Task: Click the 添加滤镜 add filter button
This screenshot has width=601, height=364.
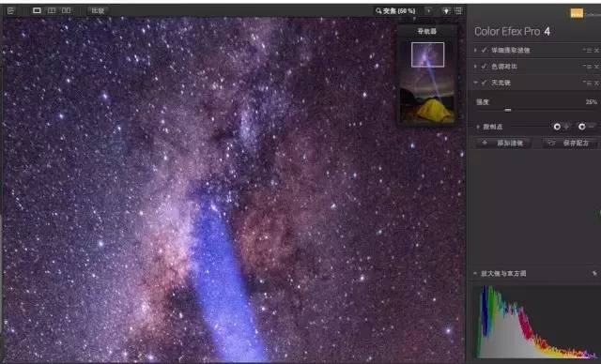Action: tap(503, 144)
